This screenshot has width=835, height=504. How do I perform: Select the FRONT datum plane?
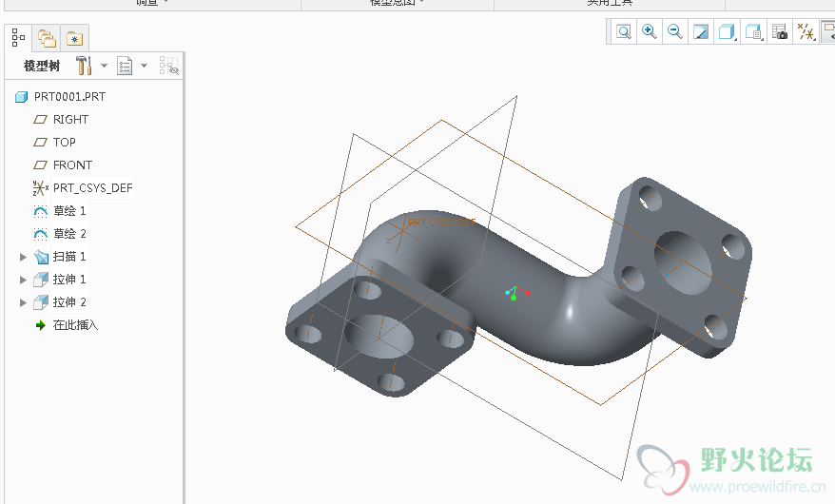point(72,165)
